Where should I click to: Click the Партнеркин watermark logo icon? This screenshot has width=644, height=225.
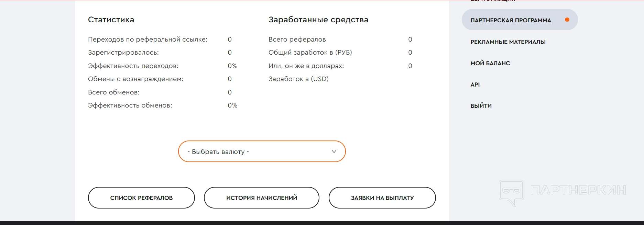click(x=511, y=192)
